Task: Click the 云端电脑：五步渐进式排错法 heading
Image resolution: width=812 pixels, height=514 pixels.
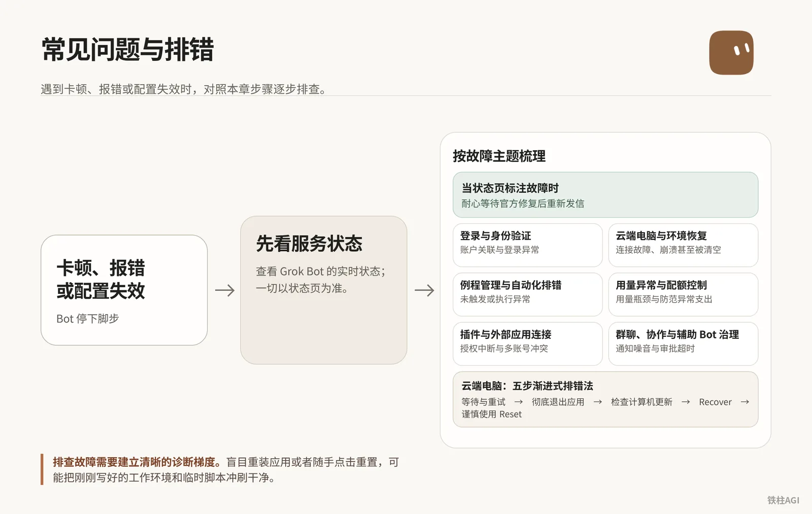Action: (x=527, y=386)
